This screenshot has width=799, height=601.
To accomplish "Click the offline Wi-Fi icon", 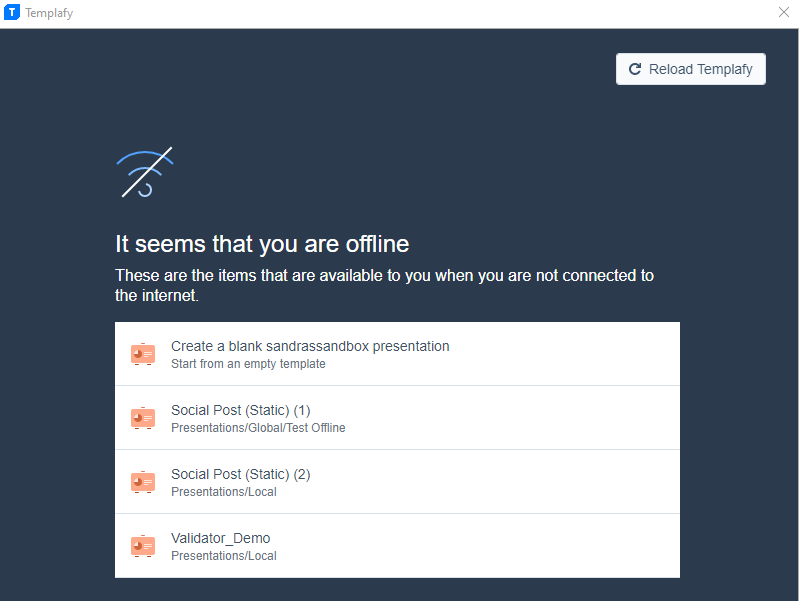I will pyautogui.click(x=145, y=172).
